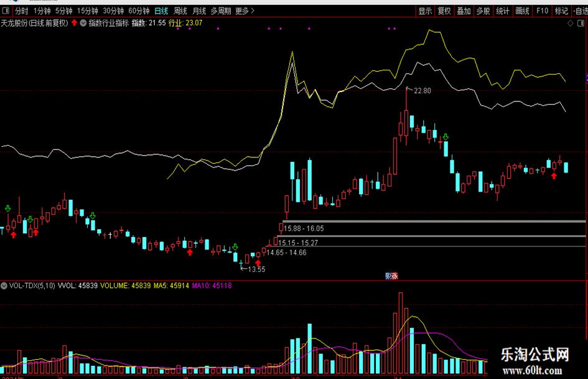Click the 22.80 high price label

[422, 91]
